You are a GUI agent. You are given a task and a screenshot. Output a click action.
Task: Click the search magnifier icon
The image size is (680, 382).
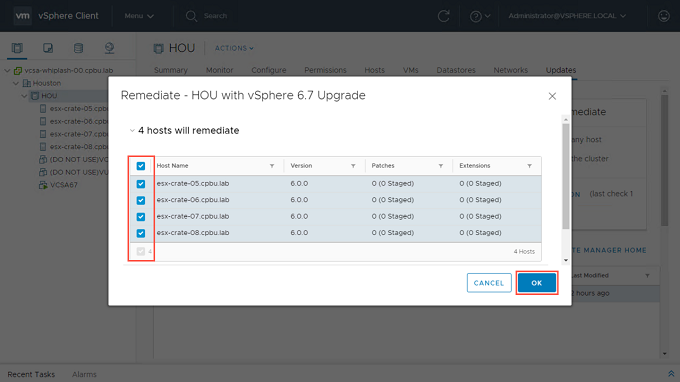pyautogui.click(x=191, y=16)
